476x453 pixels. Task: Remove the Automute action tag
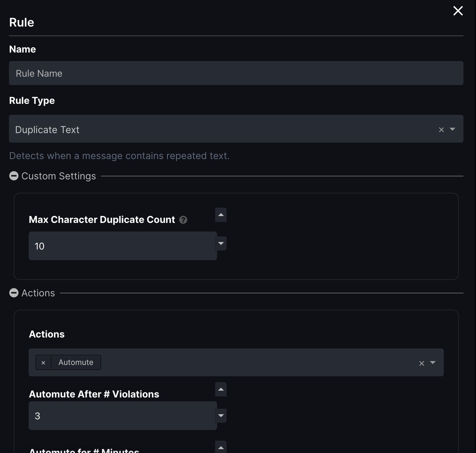pos(43,363)
